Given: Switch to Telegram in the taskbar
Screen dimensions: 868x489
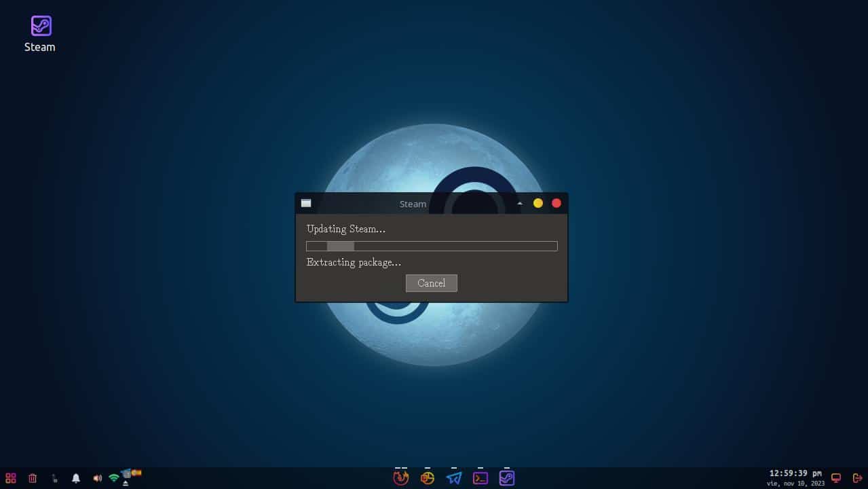Looking at the screenshot, I should coord(453,478).
